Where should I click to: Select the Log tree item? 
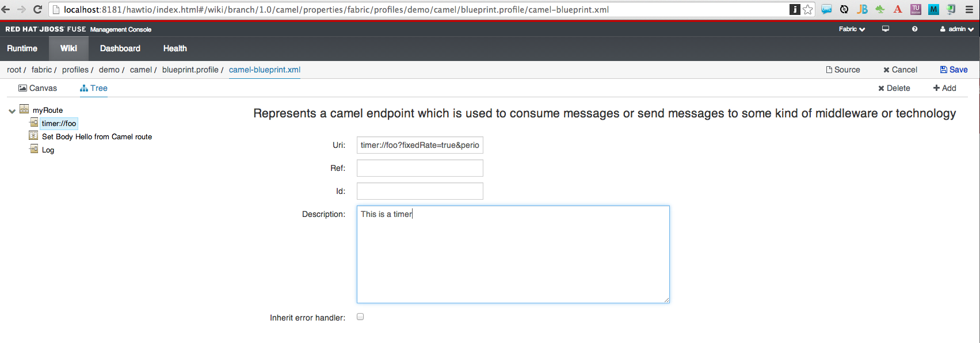click(x=48, y=150)
